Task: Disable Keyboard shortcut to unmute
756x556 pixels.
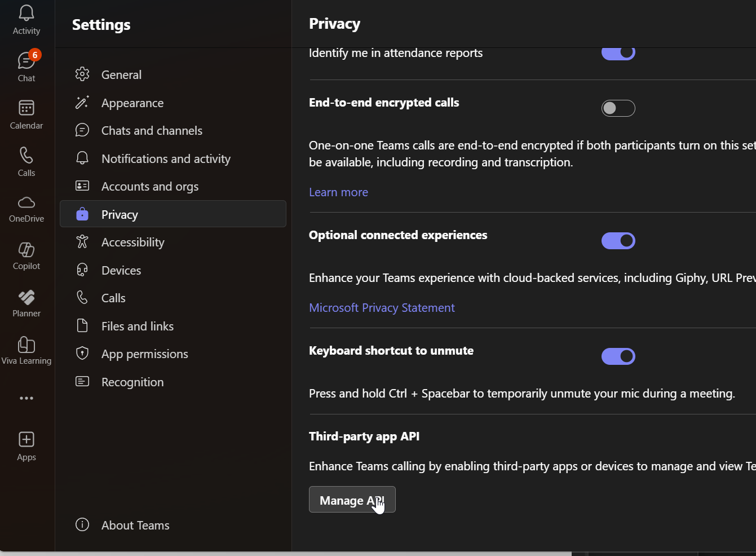Action: point(618,356)
